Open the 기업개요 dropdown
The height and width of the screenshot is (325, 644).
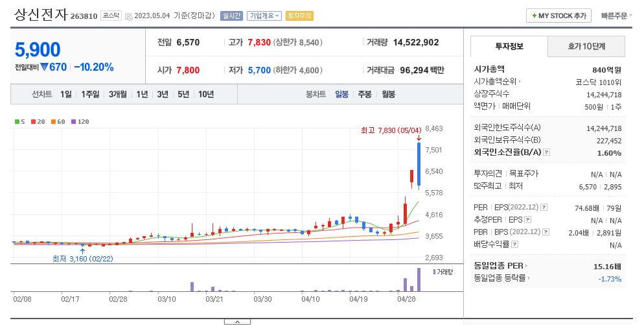click(264, 16)
